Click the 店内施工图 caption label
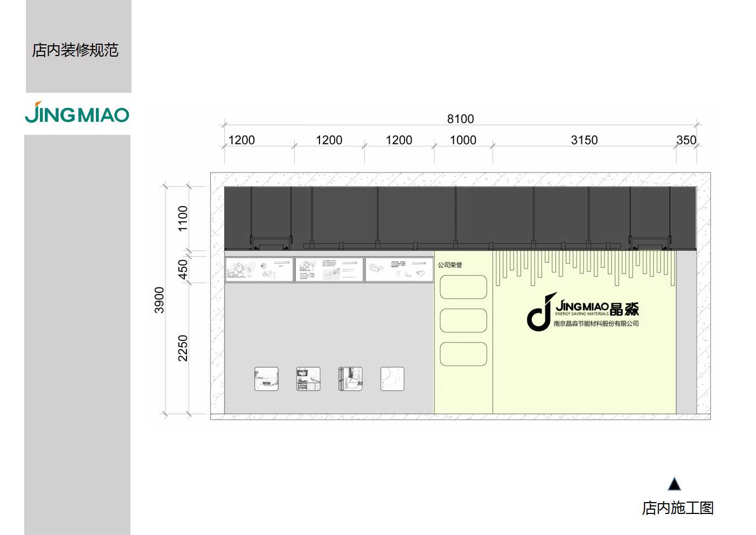 [677, 508]
